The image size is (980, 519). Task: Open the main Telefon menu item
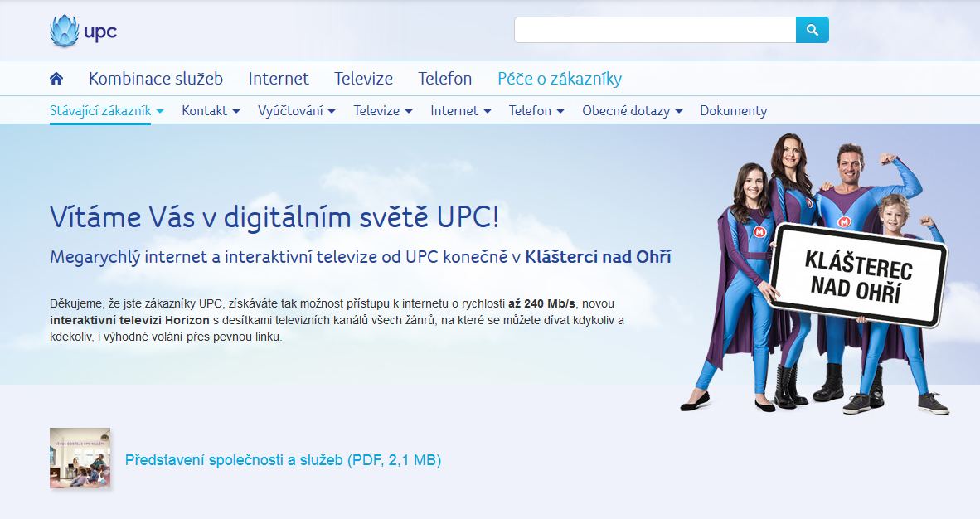click(x=444, y=79)
